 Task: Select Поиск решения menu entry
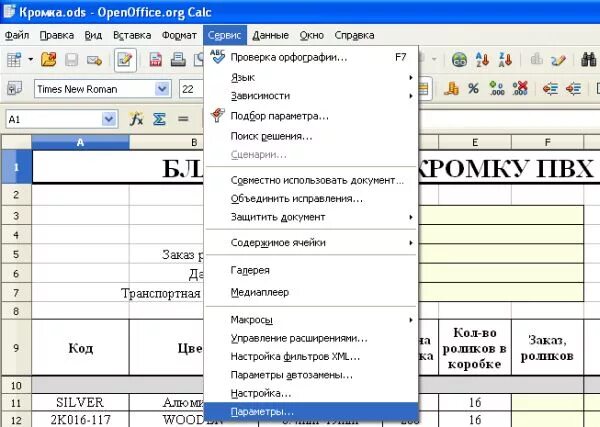pyautogui.click(x=311, y=136)
